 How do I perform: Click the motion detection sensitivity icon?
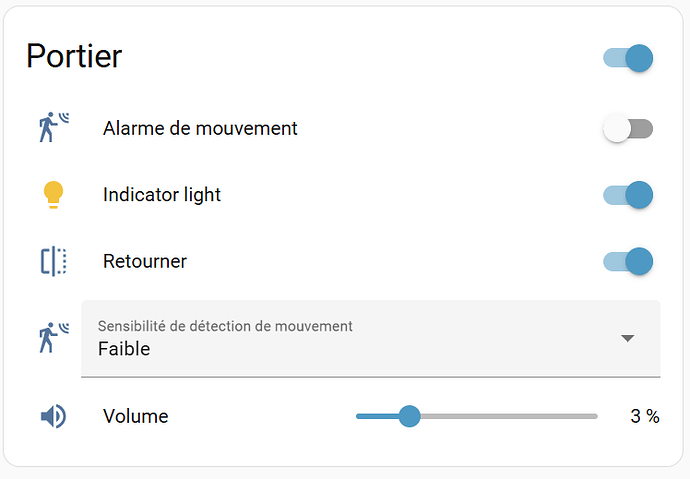tap(54, 338)
